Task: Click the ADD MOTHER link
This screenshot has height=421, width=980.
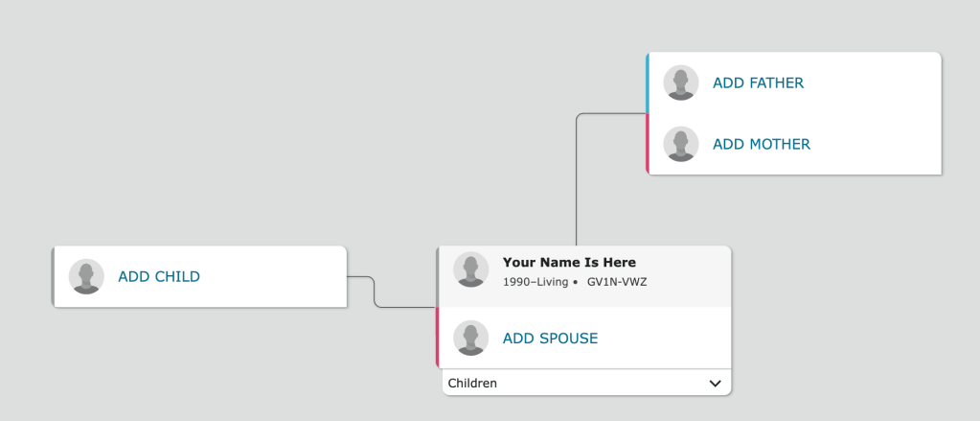Action: point(761,145)
